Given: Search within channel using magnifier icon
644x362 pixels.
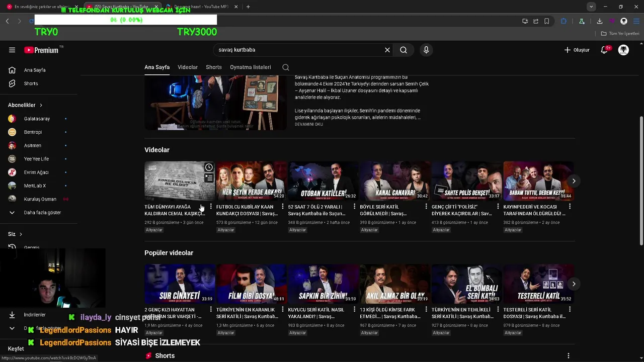Looking at the screenshot, I should (x=286, y=67).
